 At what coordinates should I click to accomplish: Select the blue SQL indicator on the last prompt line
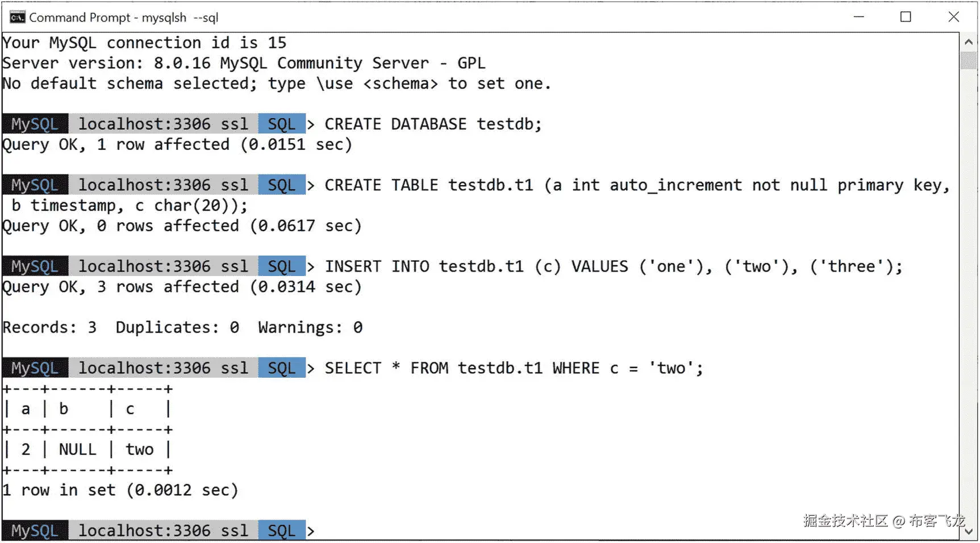(x=281, y=530)
